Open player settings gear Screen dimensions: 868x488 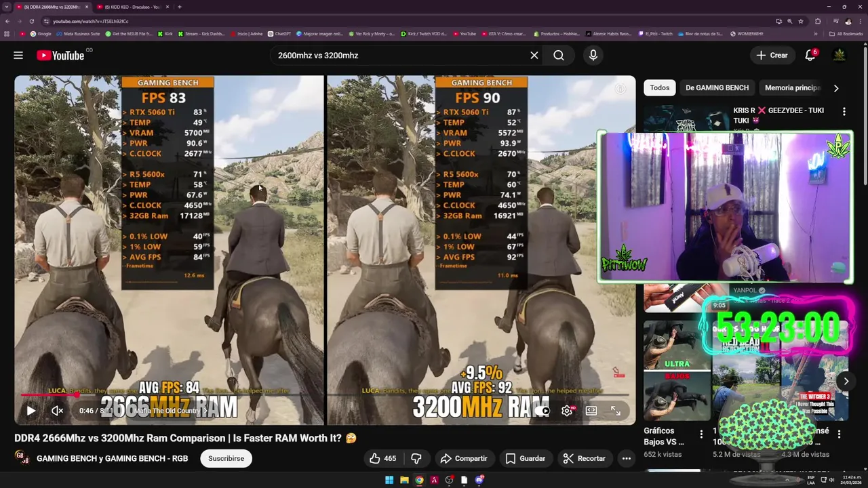coord(567,410)
